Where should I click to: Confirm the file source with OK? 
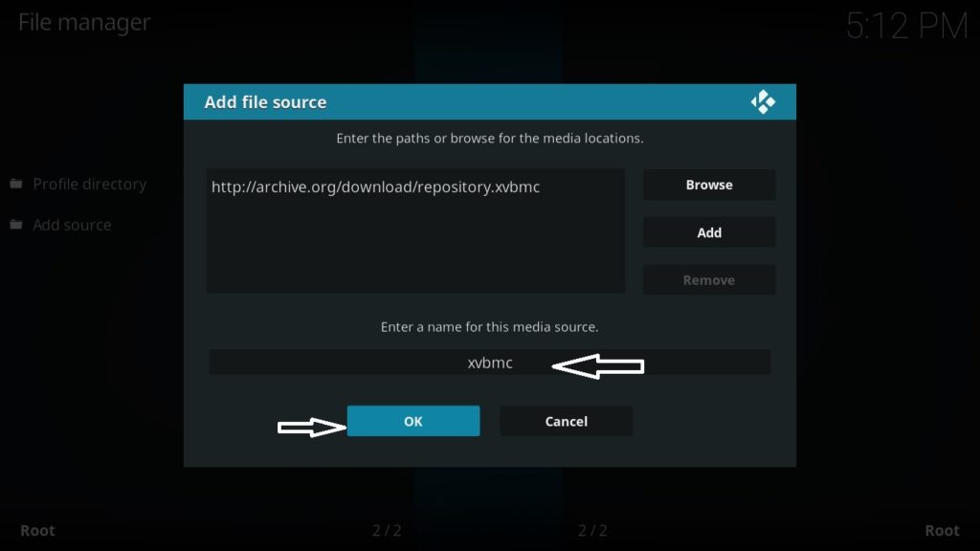pos(413,421)
